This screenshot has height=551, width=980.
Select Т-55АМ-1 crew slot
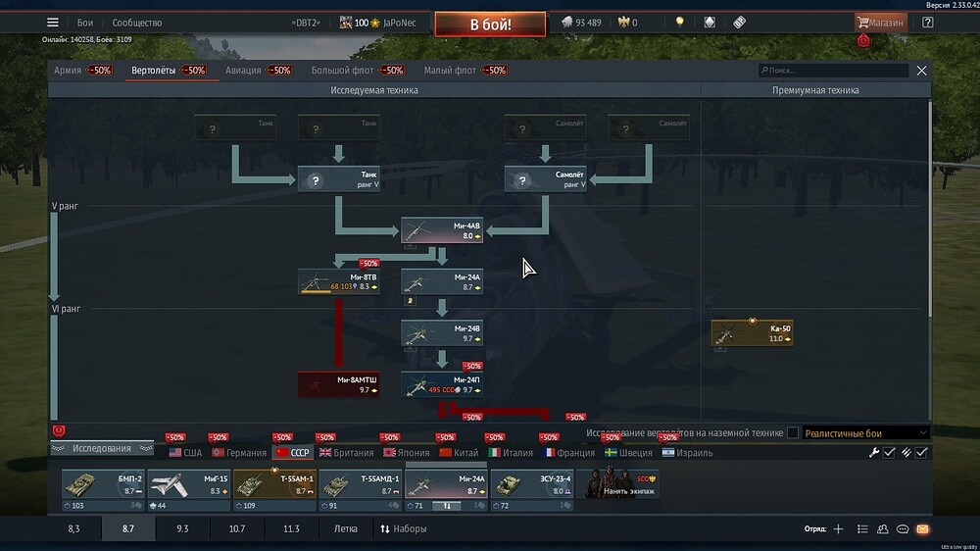click(274, 484)
